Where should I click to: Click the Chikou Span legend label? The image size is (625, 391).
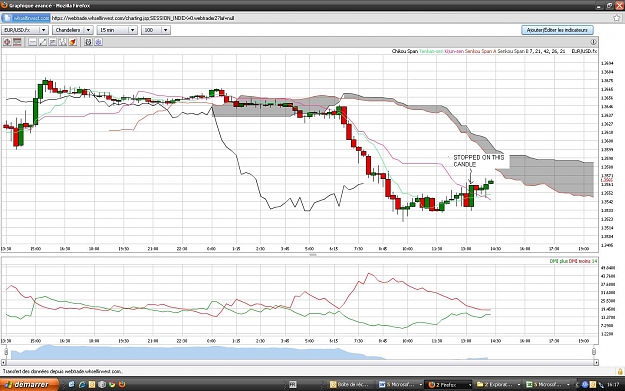(405, 51)
